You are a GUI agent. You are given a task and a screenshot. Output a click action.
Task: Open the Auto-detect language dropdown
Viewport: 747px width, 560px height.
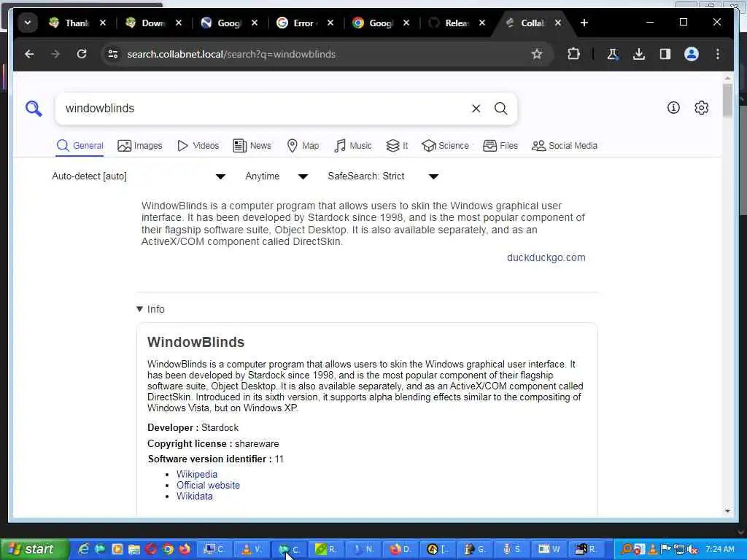138,176
